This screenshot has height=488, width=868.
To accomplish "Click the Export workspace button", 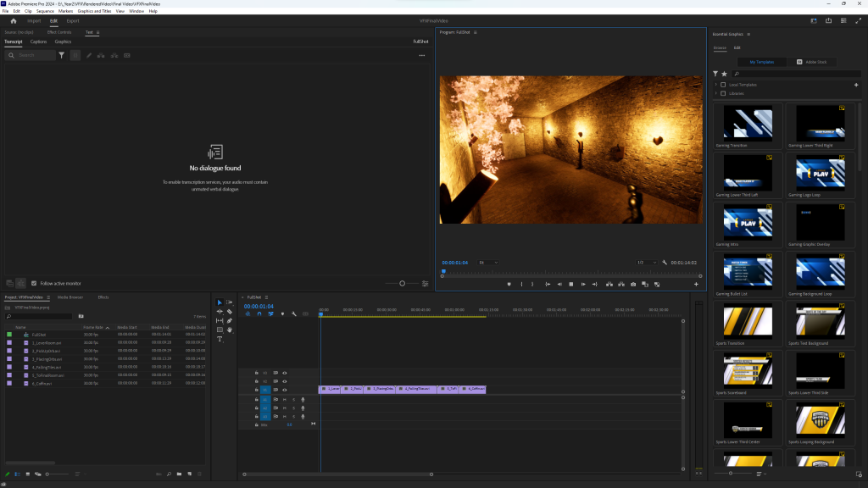I will pos(73,20).
